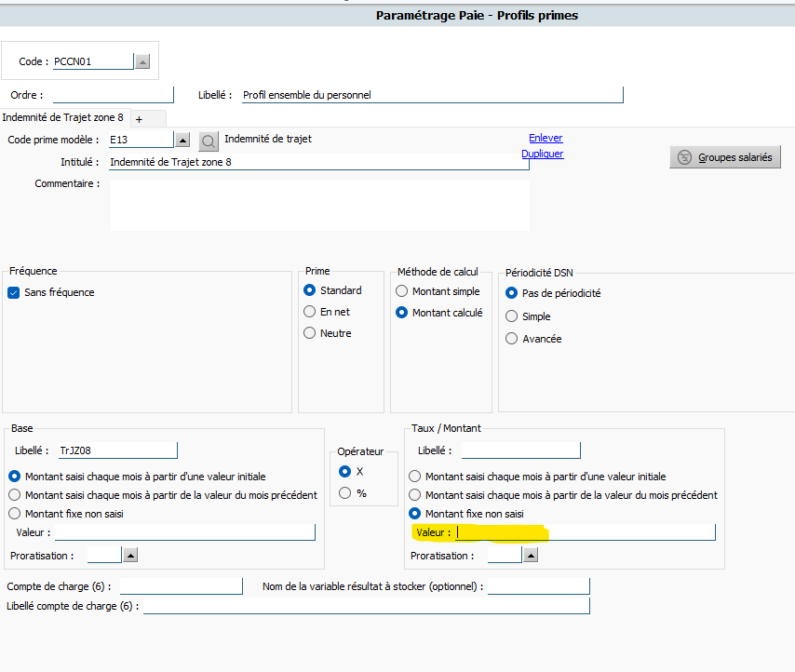795x672 pixels.
Task: Click the Taux / Montant Proratisation field
Action: pos(505,556)
